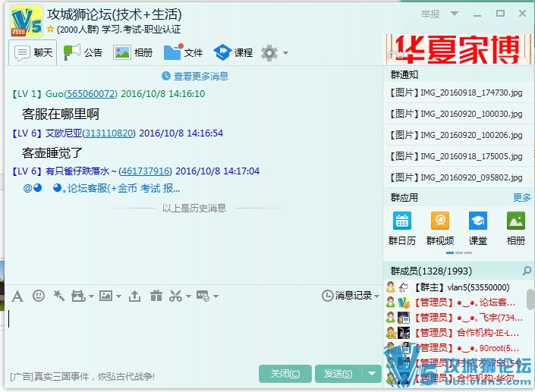
Task: Expand the settings gear dropdown arrow
Action: click(285, 53)
